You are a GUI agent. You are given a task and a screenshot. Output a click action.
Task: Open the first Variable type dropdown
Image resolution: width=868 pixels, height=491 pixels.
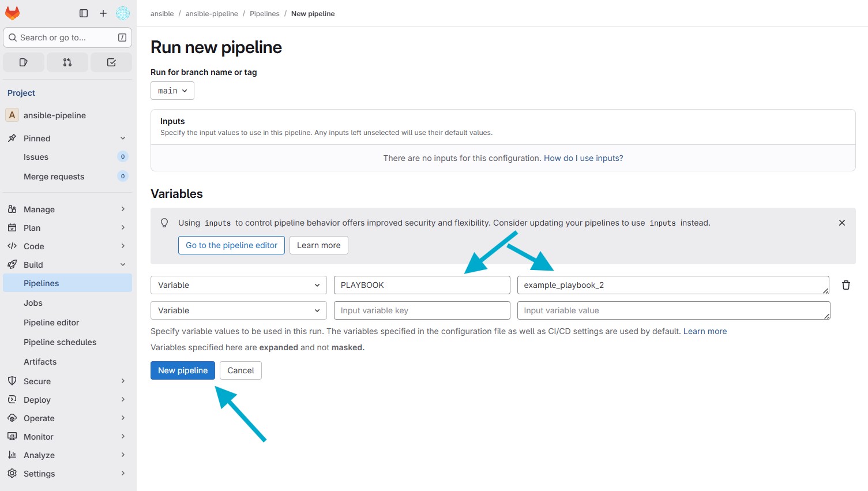pos(238,285)
